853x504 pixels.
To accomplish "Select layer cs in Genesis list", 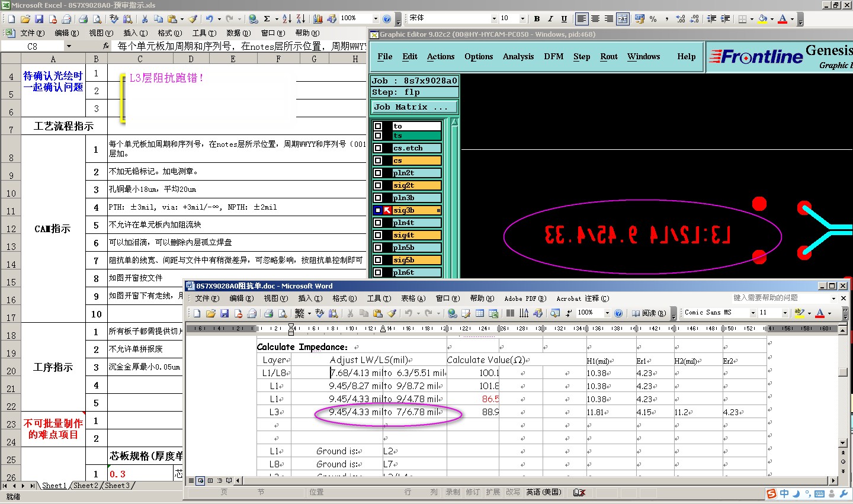I will click(417, 160).
